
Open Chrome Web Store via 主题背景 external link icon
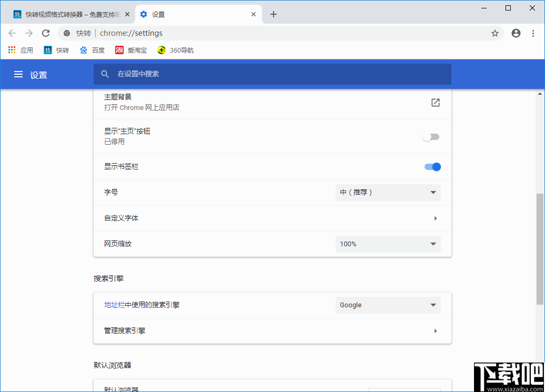pos(435,103)
